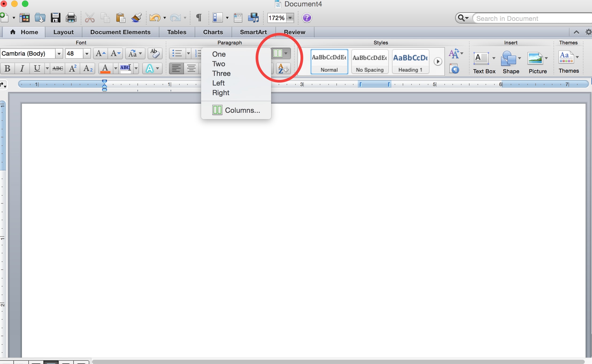Click the Save floppy disk icon
592x364 pixels.
56,18
